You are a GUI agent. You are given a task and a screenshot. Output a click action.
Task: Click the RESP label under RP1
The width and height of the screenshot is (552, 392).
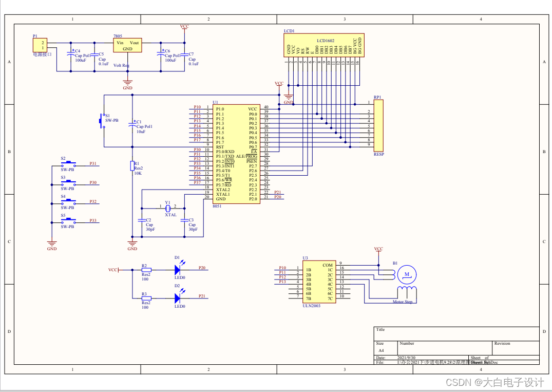click(379, 154)
